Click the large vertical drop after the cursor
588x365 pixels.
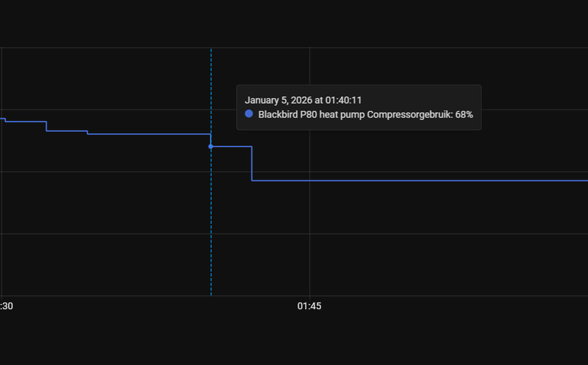click(252, 165)
